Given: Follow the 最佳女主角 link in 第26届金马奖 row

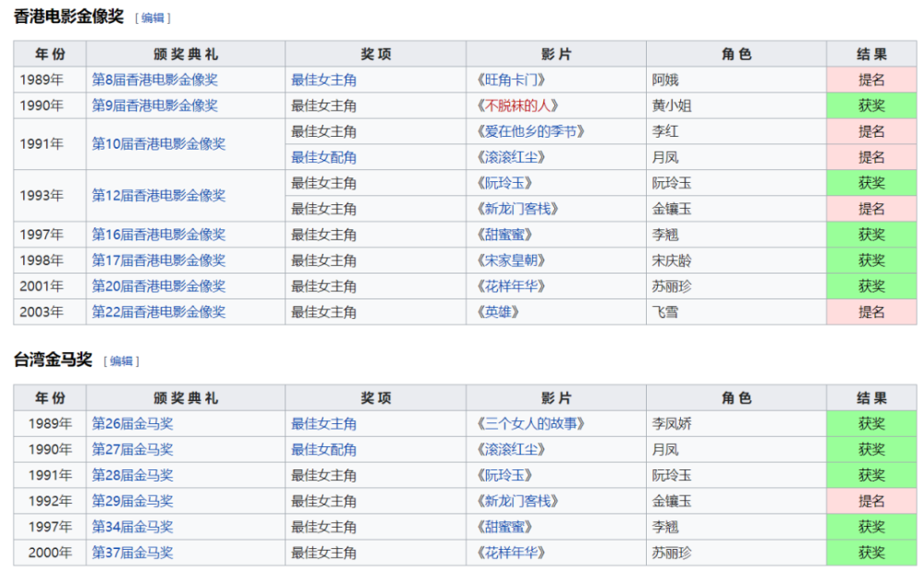Looking at the screenshot, I should pyautogui.click(x=324, y=423).
